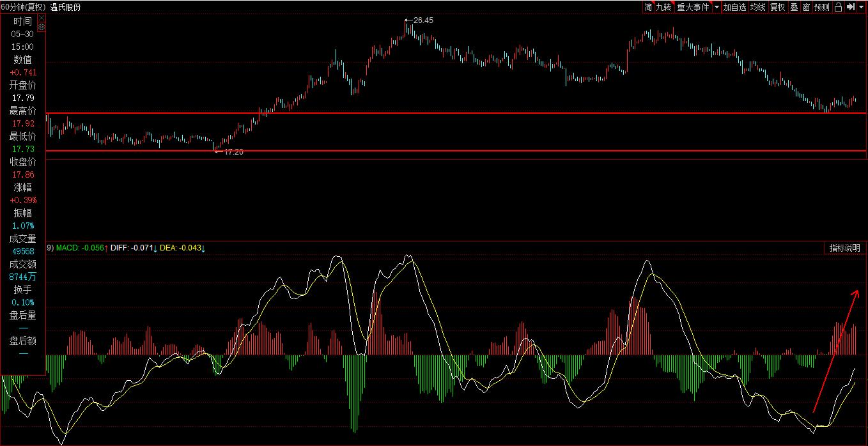This screenshot has height=446, width=868.
Task: Click the 收盘价 value 17.86
Action: [22, 174]
